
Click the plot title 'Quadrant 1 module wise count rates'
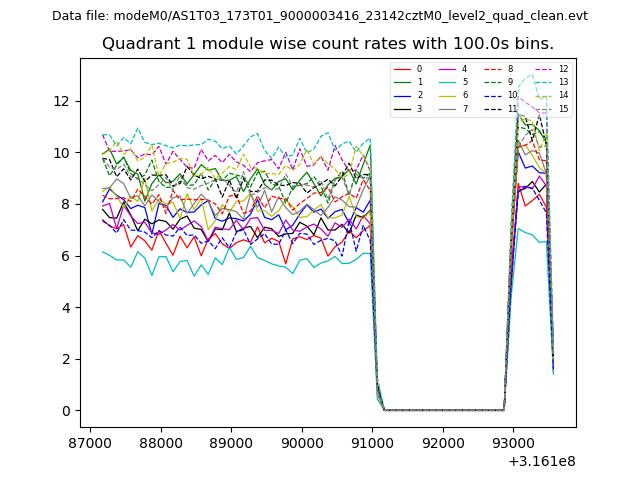pos(328,44)
